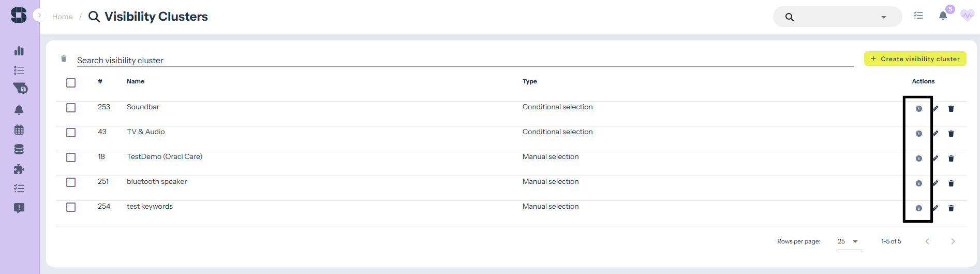Delete the test keywords cluster
The width and height of the screenshot is (980, 274).
point(951,208)
